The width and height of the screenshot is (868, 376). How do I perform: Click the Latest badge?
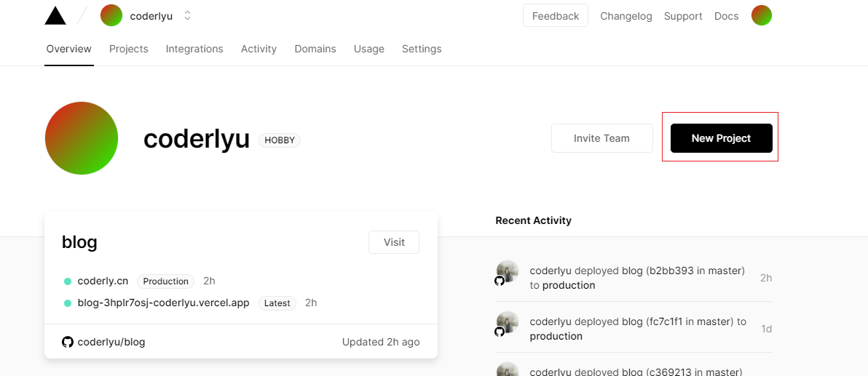click(x=277, y=303)
